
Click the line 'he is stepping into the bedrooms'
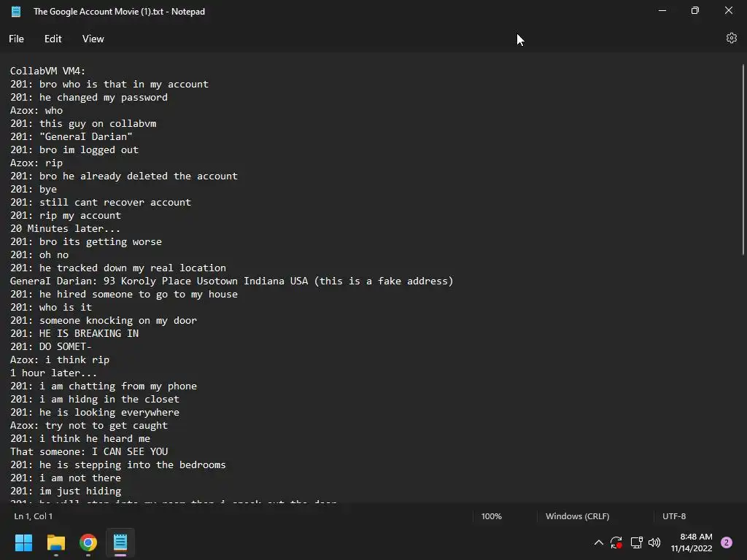tap(118, 464)
